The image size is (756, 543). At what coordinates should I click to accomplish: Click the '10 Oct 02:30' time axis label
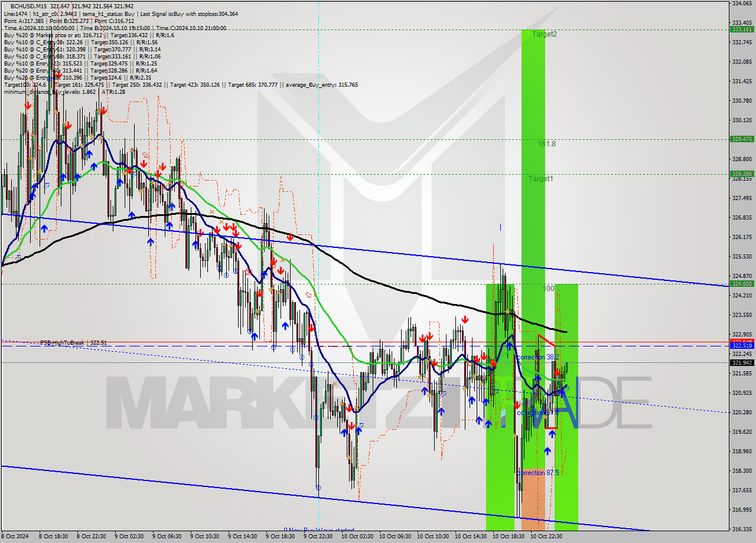pyautogui.click(x=356, y=537)
